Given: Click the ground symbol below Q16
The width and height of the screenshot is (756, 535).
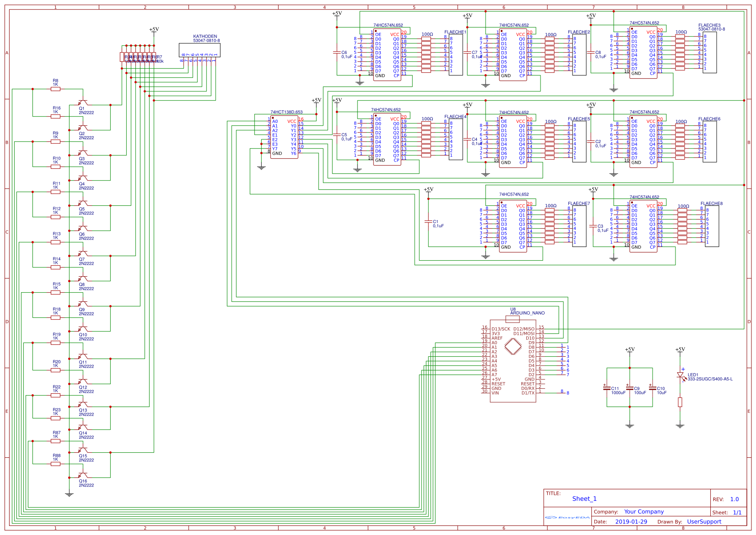Looking at the screenshot, I should tap(70, 494).
